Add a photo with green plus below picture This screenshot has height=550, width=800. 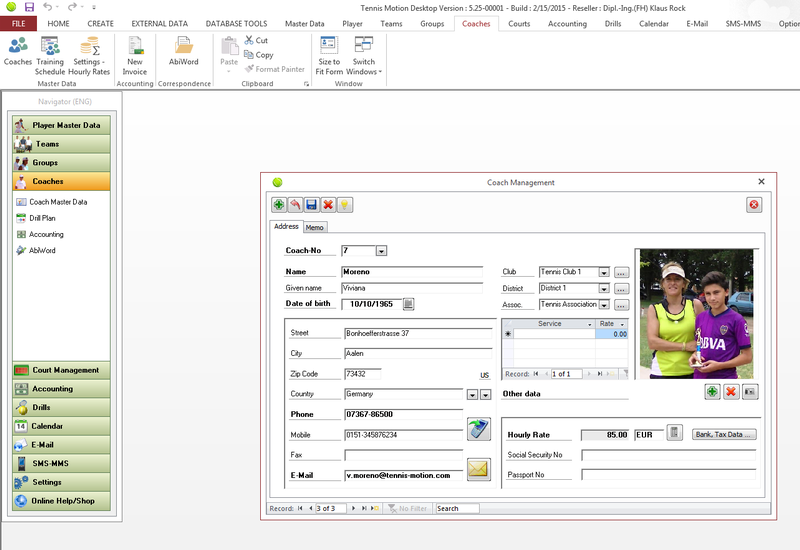(712, 392)
